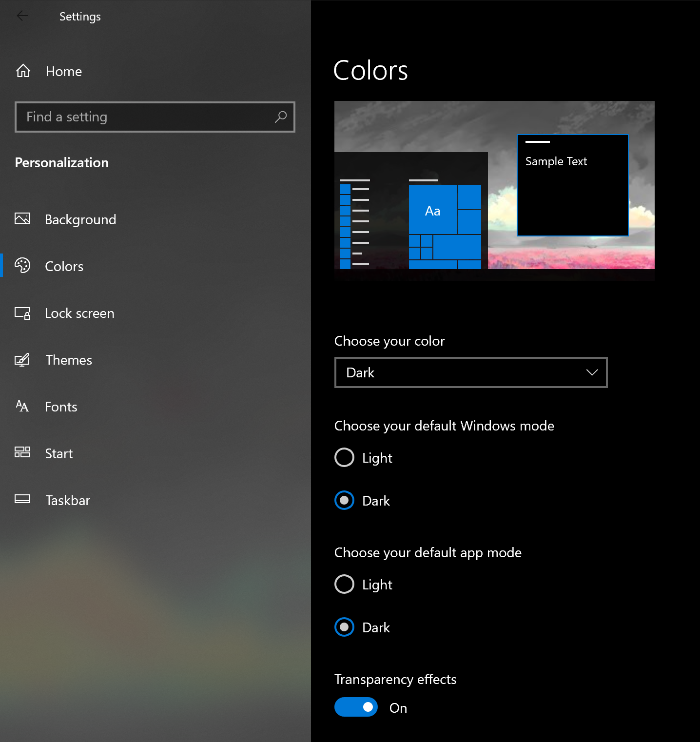Screen dimensions: 700x742
Task: Click the Home house icon
Action: [x=23, y=71]
